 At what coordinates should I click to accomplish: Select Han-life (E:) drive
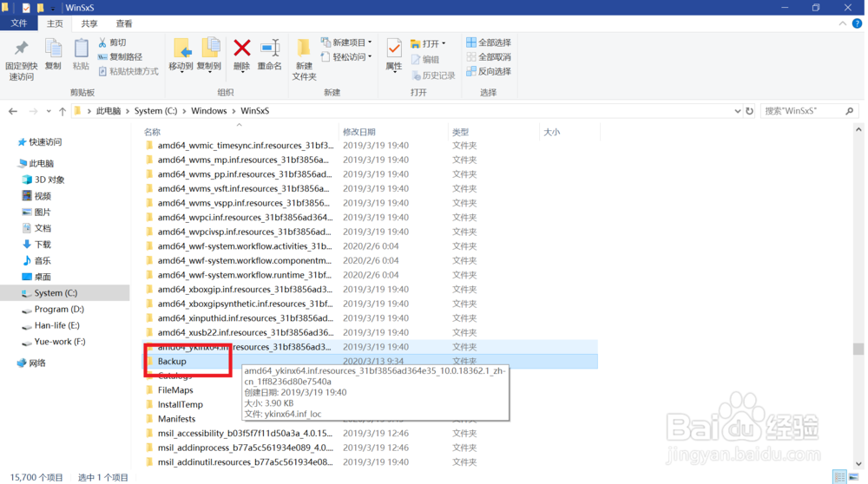pos(51,325)
